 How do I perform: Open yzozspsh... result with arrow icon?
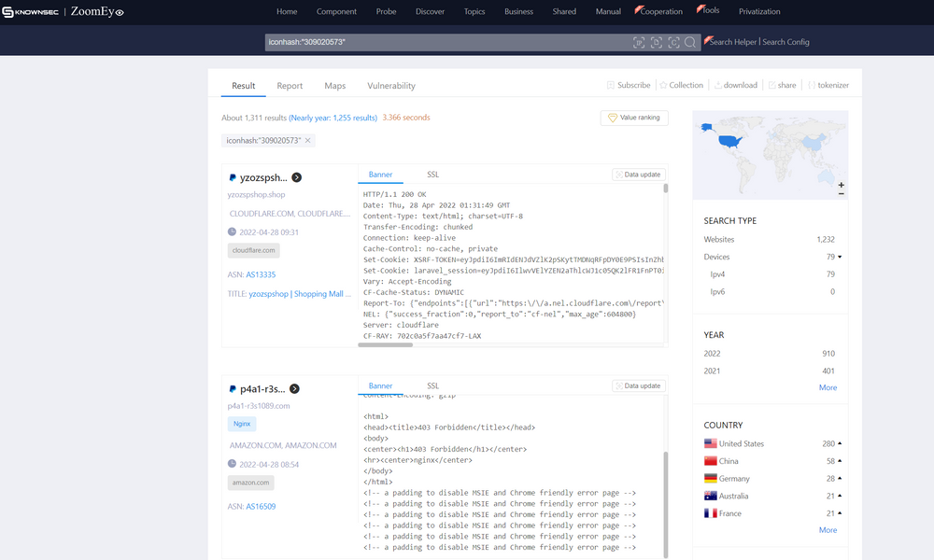click(x=297, y=177)
